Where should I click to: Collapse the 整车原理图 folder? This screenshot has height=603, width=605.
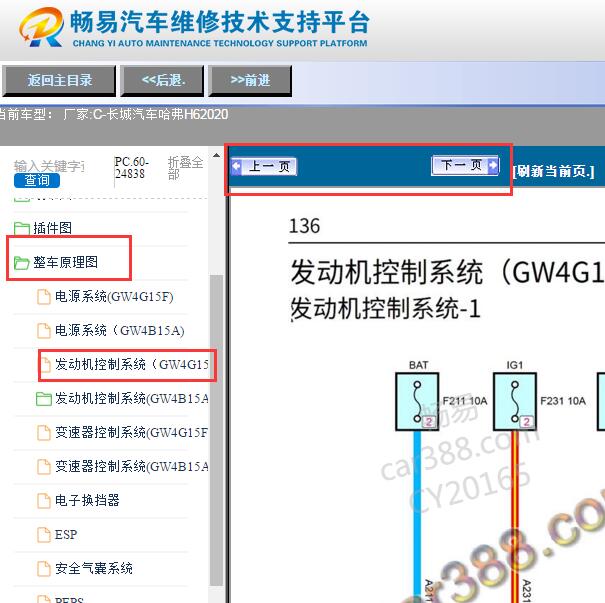point(66,262)
